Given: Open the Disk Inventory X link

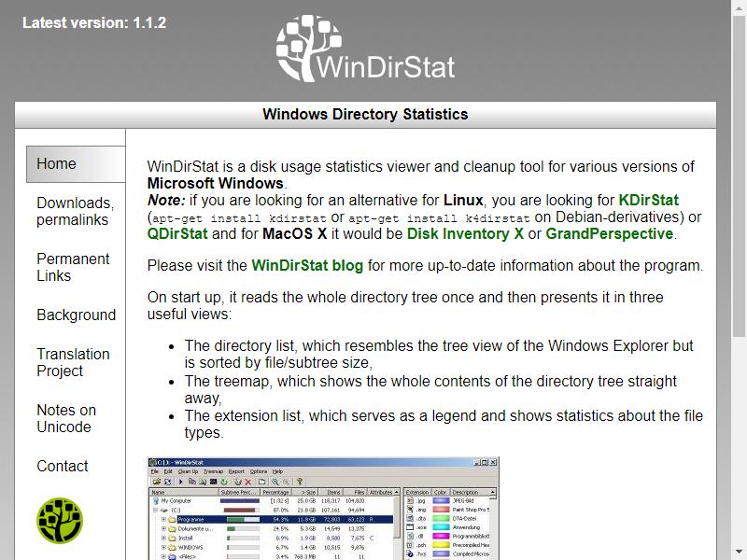Looking at the screenshot, I should [x=465, y=234].
